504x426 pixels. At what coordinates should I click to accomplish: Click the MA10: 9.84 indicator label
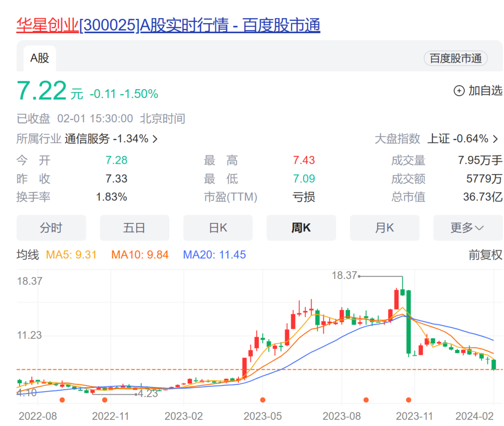click(140, 255)
